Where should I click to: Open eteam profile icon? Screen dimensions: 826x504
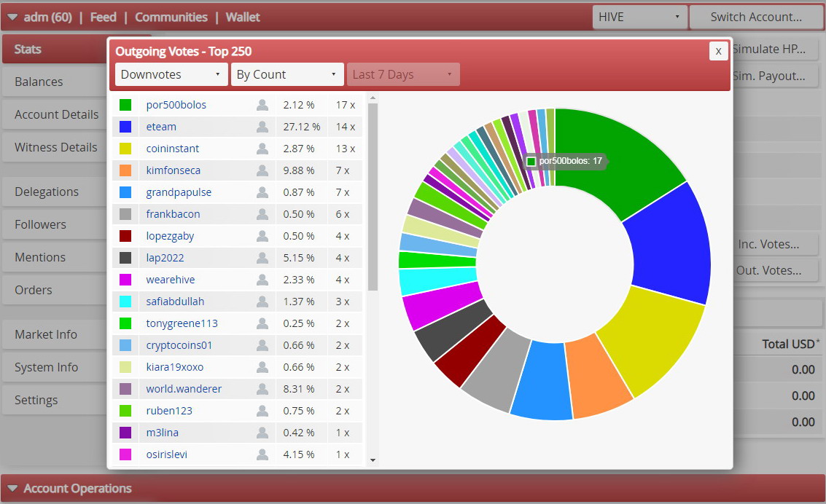[x=262, y=127]
